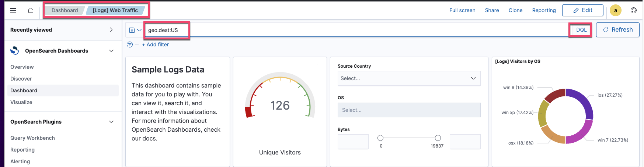The image size is (644, 167).
Task: Open the Source Country dropdown
Action: click(x=409, y=78)
